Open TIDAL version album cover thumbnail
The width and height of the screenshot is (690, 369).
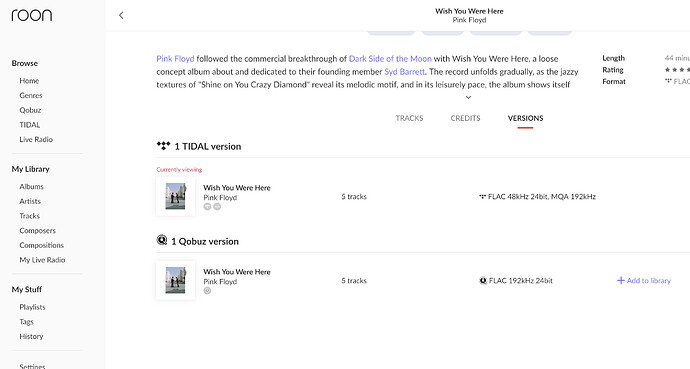(176, 197)
